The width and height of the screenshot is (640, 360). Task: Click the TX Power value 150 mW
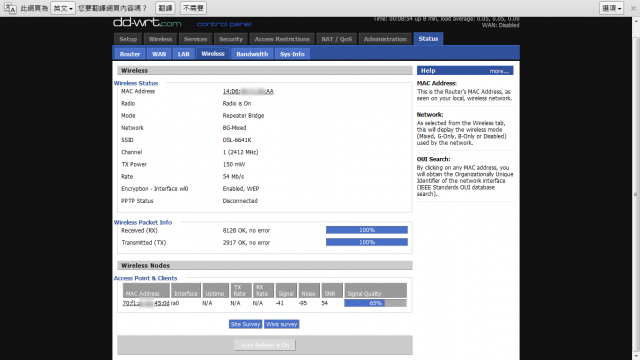tap(234, 164)
